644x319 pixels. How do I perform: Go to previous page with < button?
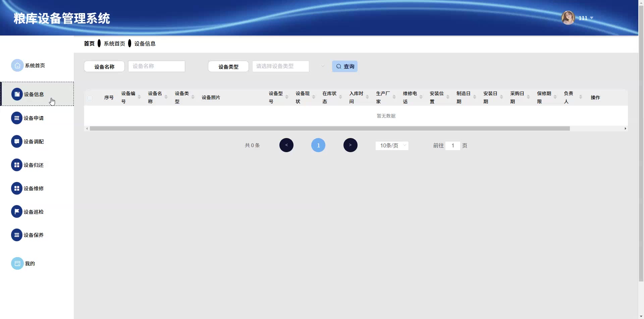286,145
